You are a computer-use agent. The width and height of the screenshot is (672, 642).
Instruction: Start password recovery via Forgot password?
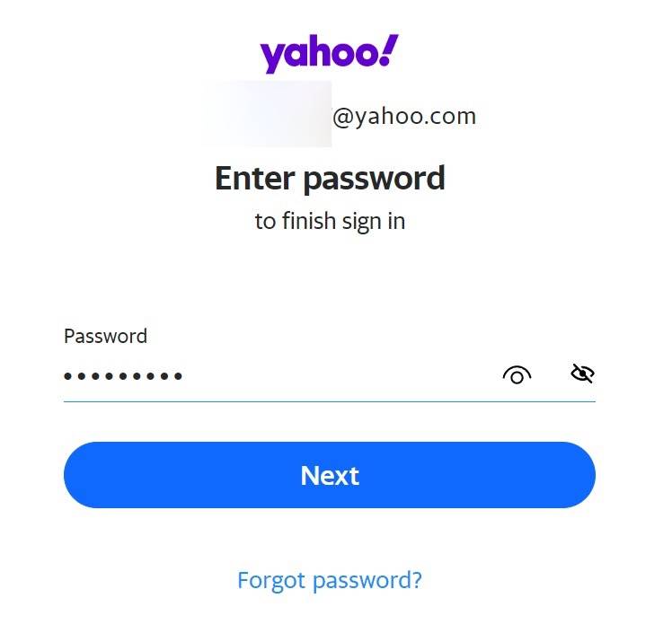[329, 580]
